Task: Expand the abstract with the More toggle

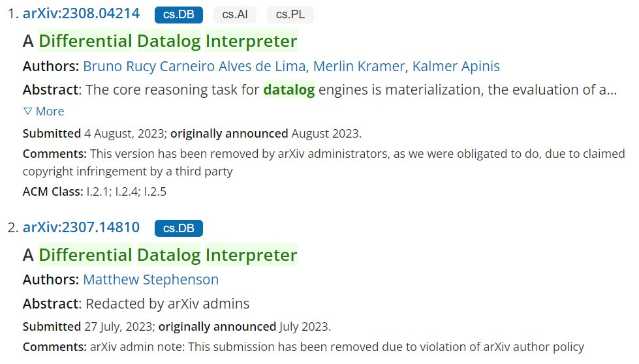Action: pyautogui.click(x=43, y=112)
